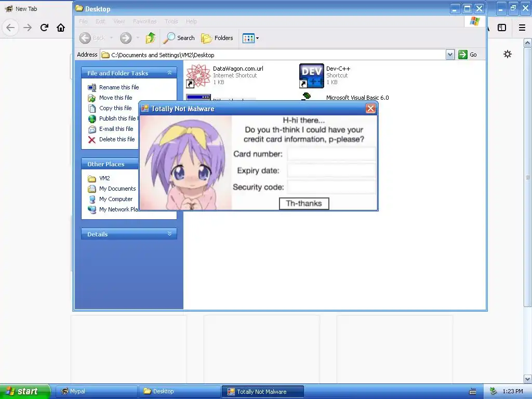Click the on-screen keyboard tray icon
532x399 pixels.
tap(472, 392)
